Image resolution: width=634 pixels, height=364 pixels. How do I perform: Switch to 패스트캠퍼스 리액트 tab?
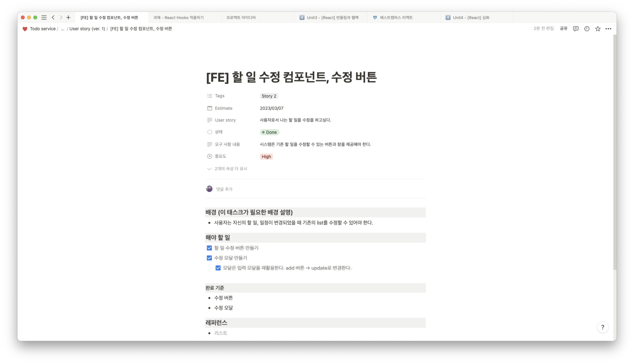(403, 17)
